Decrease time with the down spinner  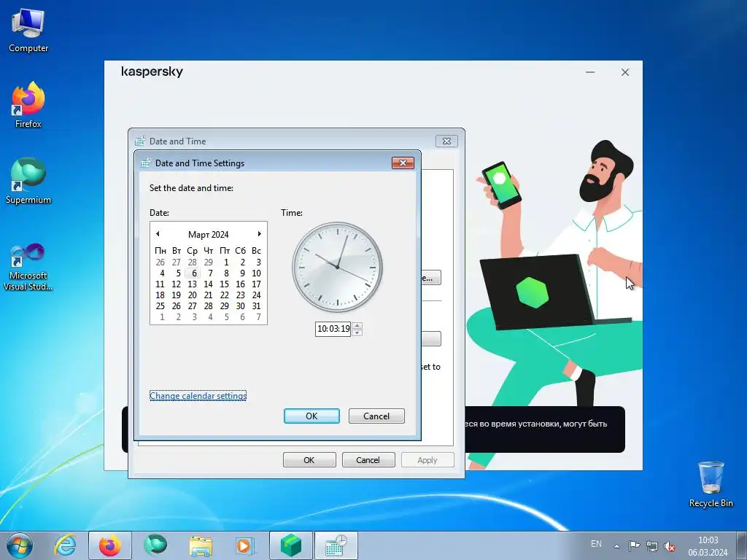pos(357,332)
